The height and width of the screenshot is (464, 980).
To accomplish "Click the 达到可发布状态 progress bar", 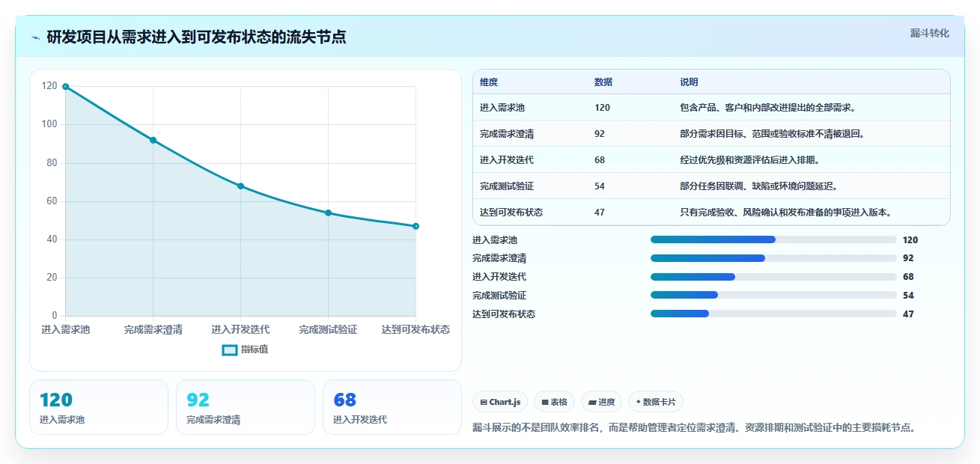I will [773, 314].
